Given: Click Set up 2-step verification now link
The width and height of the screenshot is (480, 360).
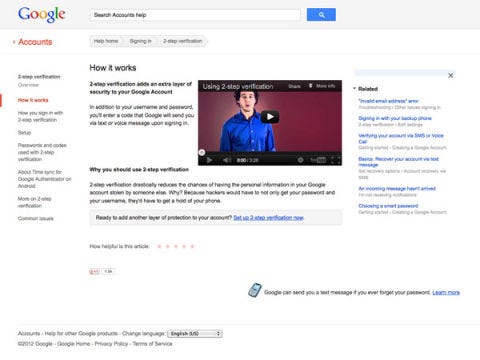Looking at the screenshot, I should point(268,218).
